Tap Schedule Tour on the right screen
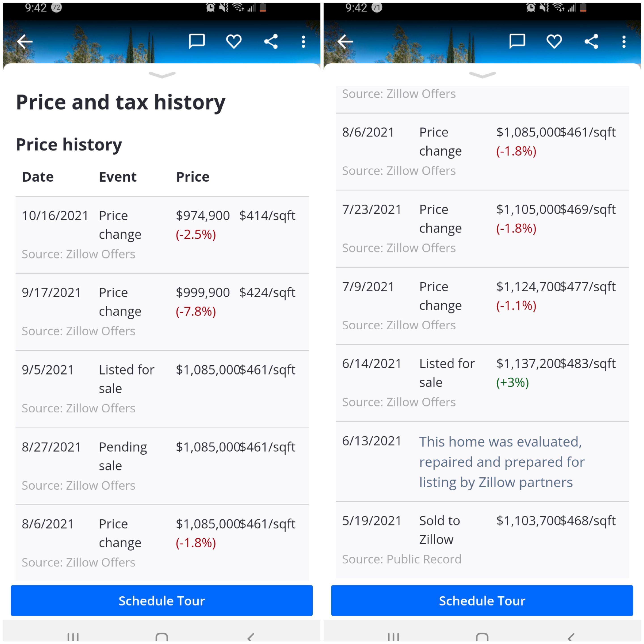 (x=482, y=601)
